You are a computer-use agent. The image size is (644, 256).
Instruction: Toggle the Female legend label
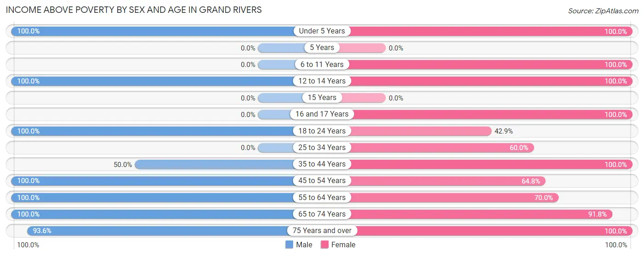click(343, 245)
